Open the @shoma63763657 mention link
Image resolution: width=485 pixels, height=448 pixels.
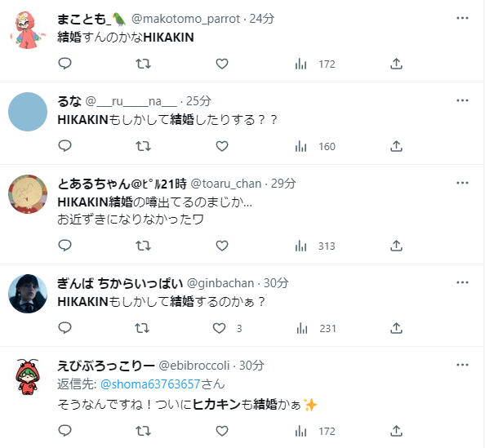(x=150, y=384)
